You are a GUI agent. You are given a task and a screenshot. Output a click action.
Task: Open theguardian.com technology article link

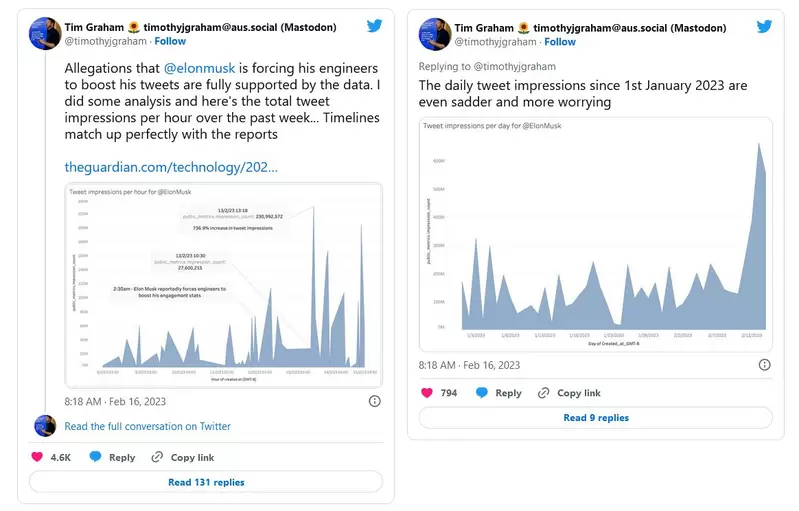coord(171,167)
